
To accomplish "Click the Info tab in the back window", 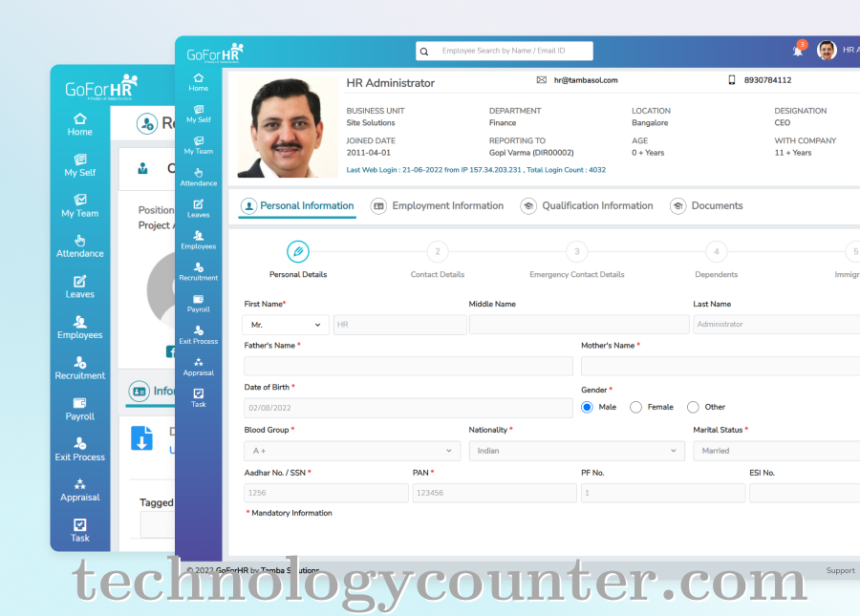I will [151, 392].
